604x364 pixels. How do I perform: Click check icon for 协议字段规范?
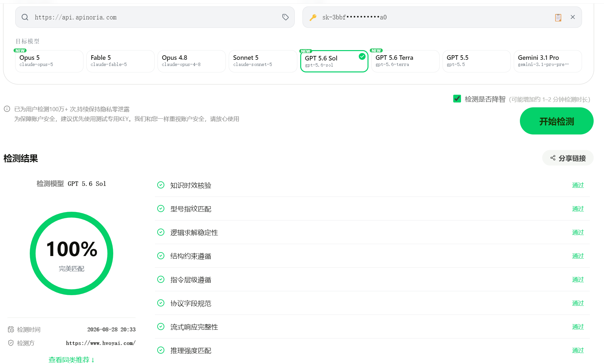pos(161,303)
